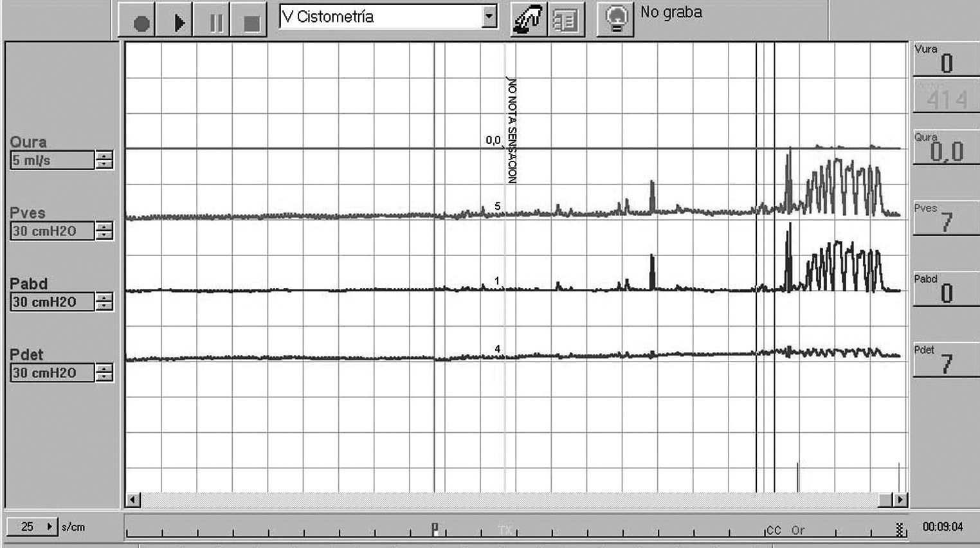The image size is (980, 548).
Task: Open the V Cistometría phase dropdown
Action: [489, 17]
